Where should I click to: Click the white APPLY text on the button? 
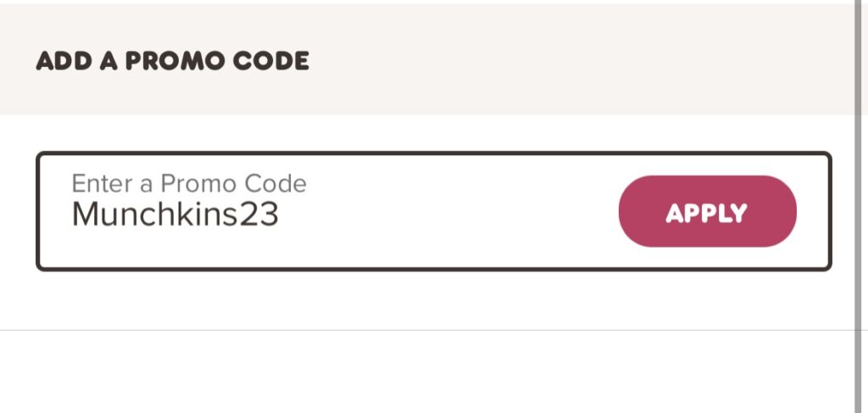click(x=707, y=213)
